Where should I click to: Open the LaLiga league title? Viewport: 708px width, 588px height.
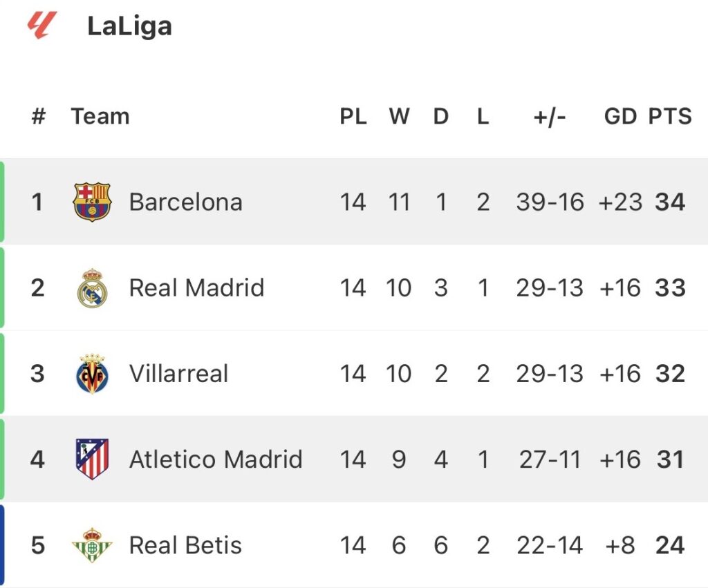[x=129, y=26]
